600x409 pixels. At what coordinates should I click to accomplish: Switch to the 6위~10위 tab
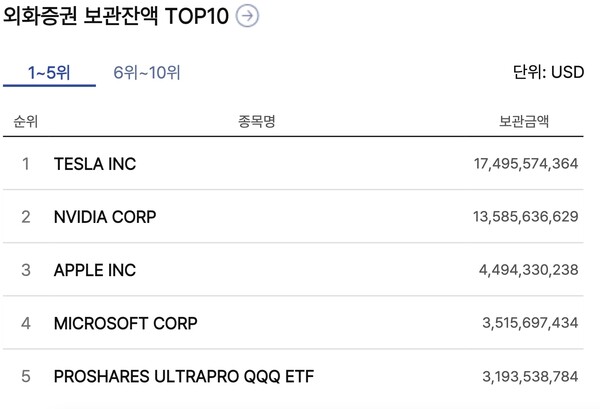click(x=147, y=72)
